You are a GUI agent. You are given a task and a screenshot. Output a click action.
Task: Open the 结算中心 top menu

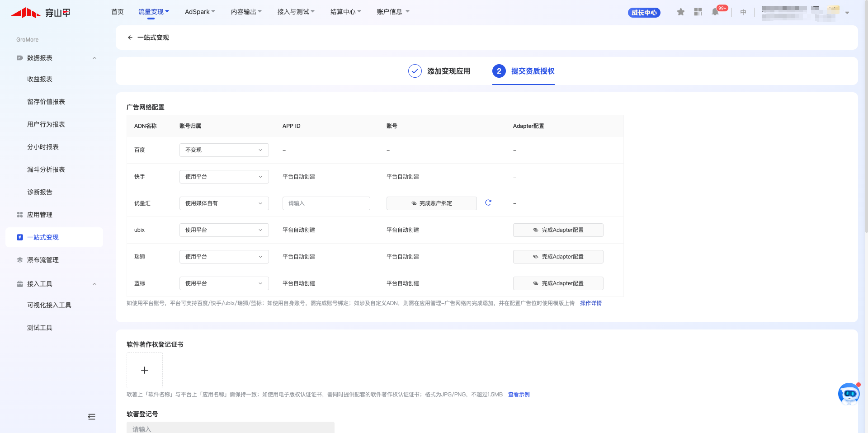(x=345, y=12)
